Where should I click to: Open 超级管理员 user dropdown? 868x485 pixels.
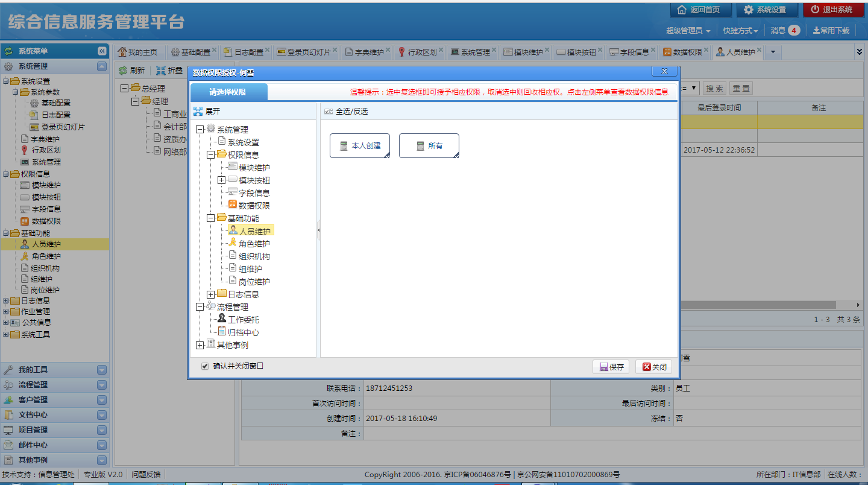[x=688, y=30]
